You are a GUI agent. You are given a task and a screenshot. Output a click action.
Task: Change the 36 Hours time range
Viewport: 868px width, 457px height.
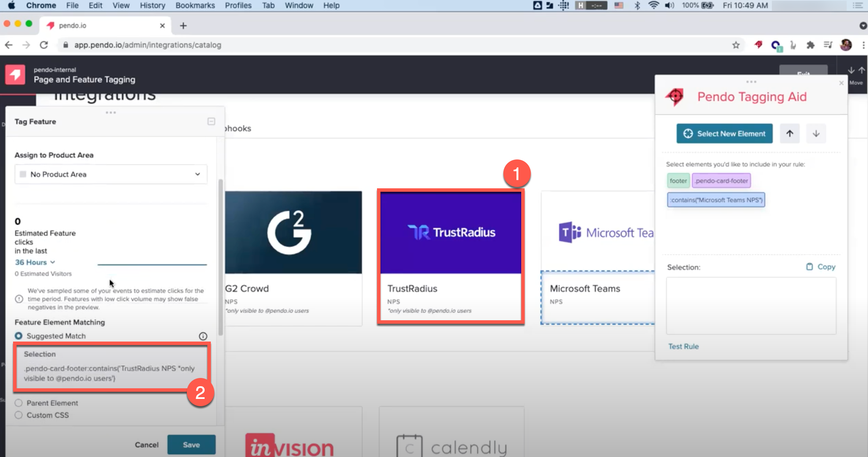tap(35, 262)
